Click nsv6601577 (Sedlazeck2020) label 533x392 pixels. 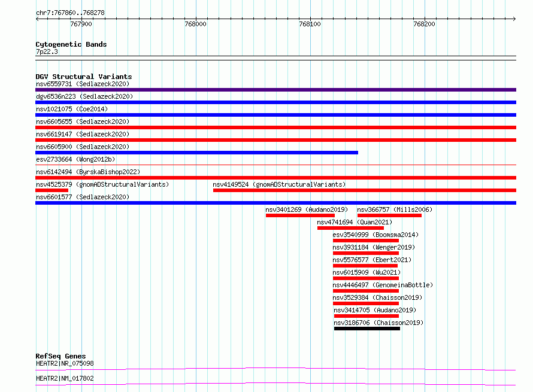[x=83, y=197]
